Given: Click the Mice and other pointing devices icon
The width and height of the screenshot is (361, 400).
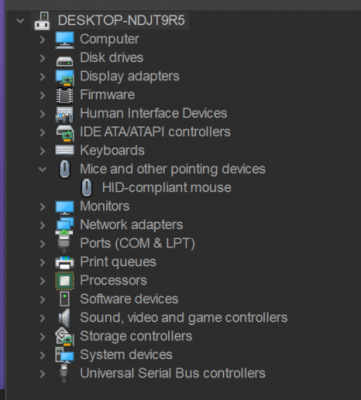Looking at the screenshot, I should point(65,169).
